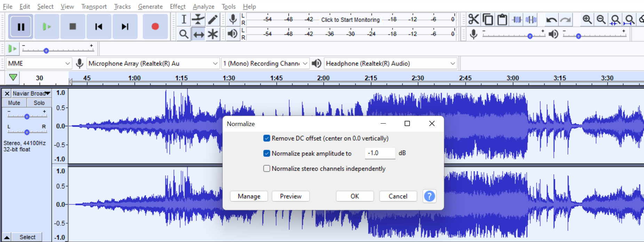Click the record meter microphone icon
Screen dimensions: 644x242
[233, 19]
